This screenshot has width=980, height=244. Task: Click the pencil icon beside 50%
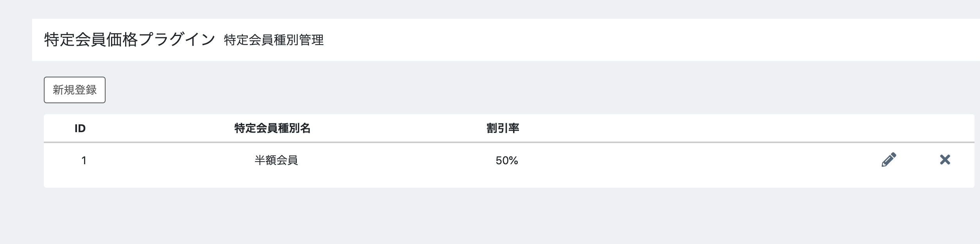tap(888, 160)
